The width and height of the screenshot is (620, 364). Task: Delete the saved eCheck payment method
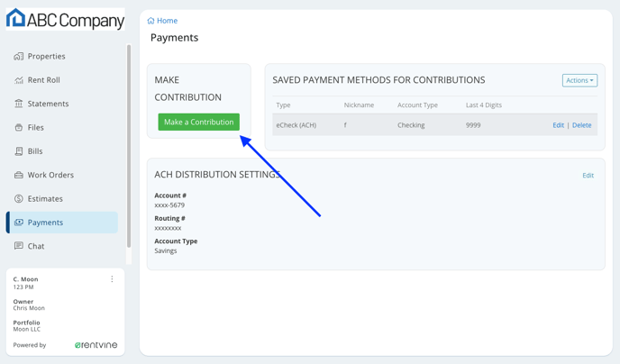coord(581,125)
